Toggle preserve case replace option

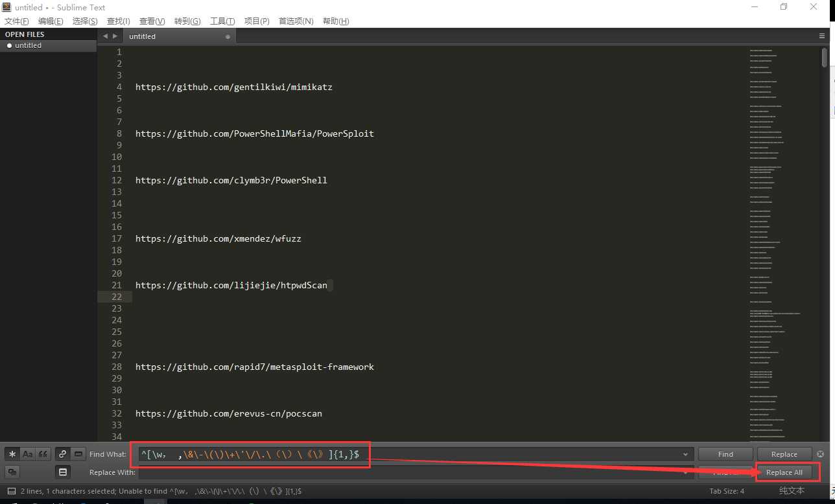pos(12,472)
